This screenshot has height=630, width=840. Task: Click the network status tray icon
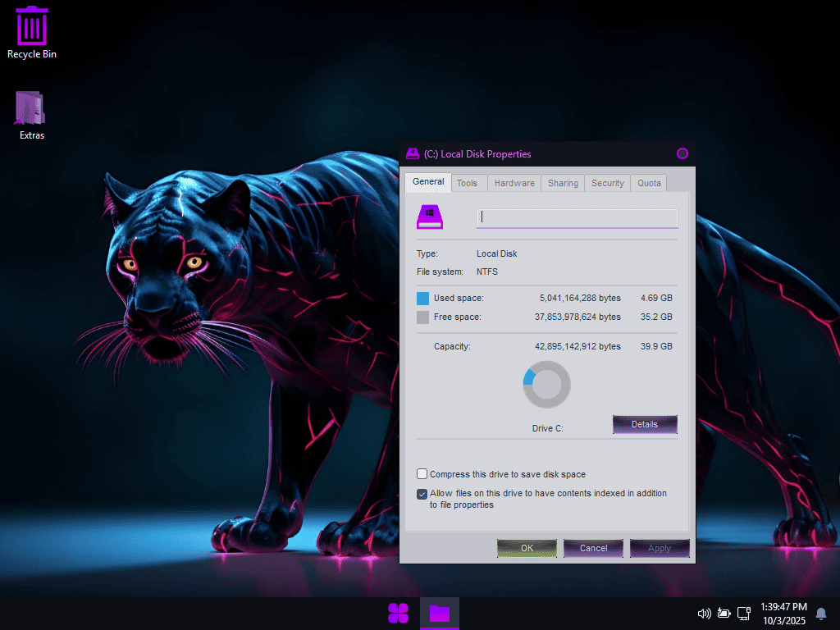click(744, 613)
